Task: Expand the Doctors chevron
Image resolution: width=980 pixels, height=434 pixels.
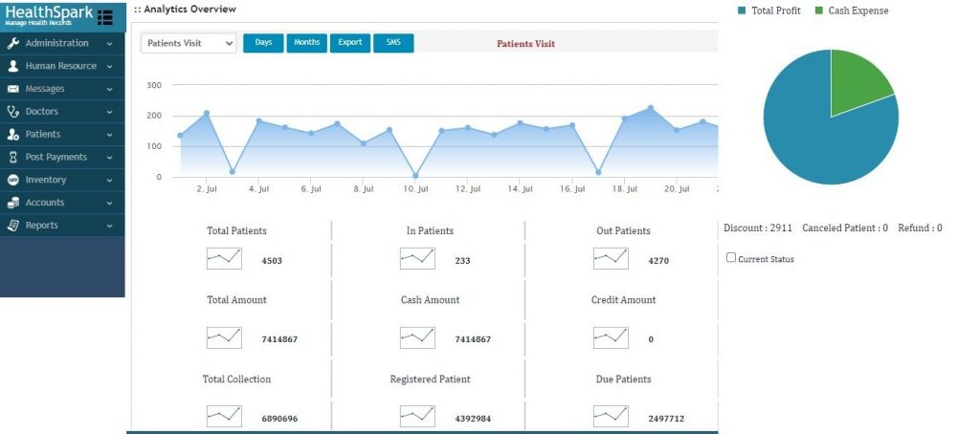Action: (x=109, y=112)
